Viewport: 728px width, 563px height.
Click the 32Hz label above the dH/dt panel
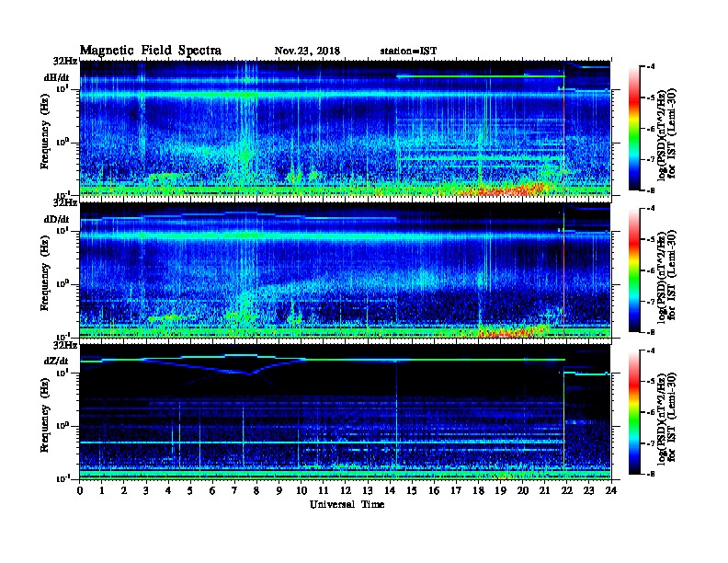tap(65, 62)
